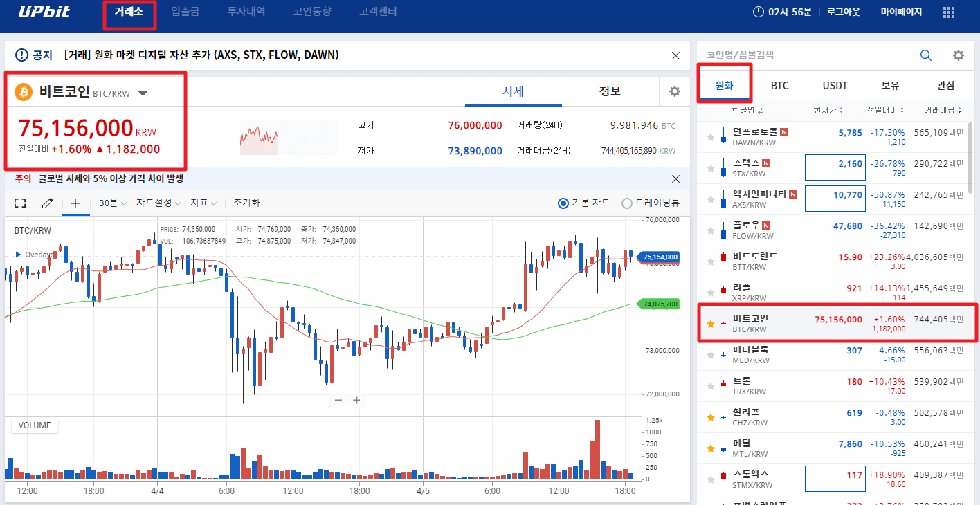
Task: Dismiss the 공지 notice bar
Action: coord(676,55)
